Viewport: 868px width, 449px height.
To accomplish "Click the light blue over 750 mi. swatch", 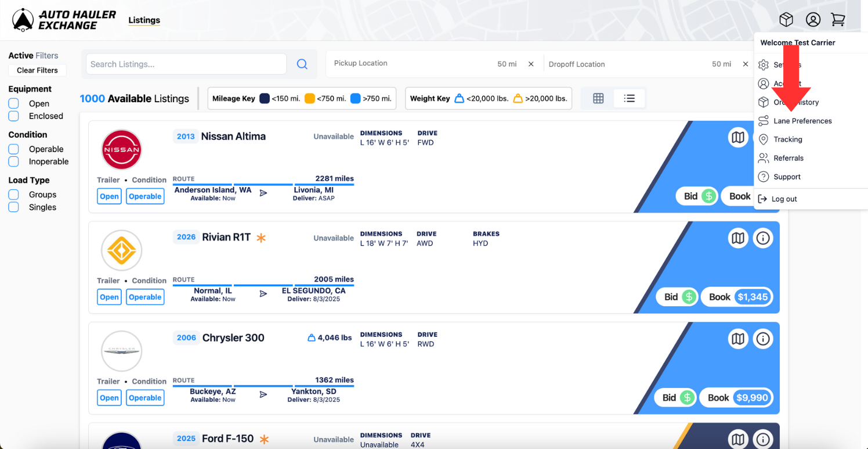I will [356, 98].
